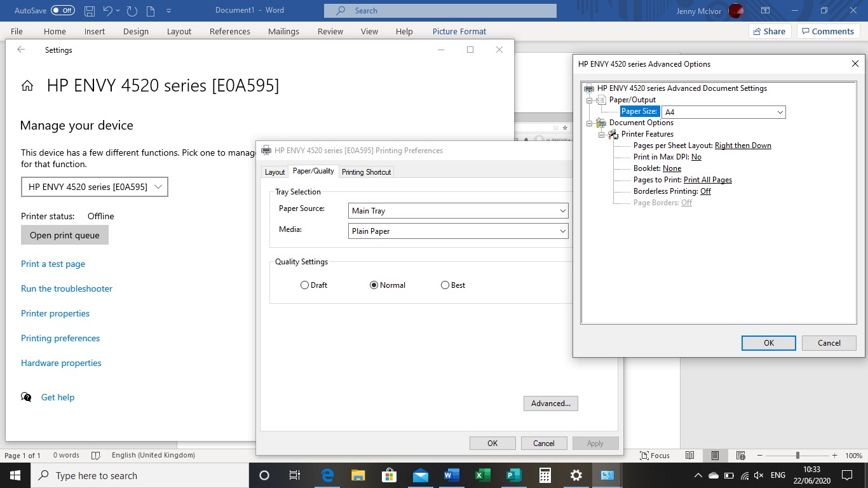Viewport: 868px width, 488px height.
Task: Select the Best quality radio button
Action: (x=445, y=285)
